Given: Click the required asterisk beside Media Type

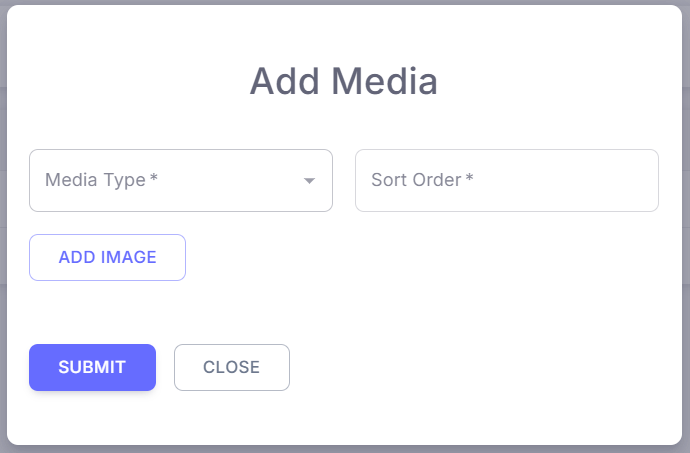Looking at the screenshot, I should (154, 180).
